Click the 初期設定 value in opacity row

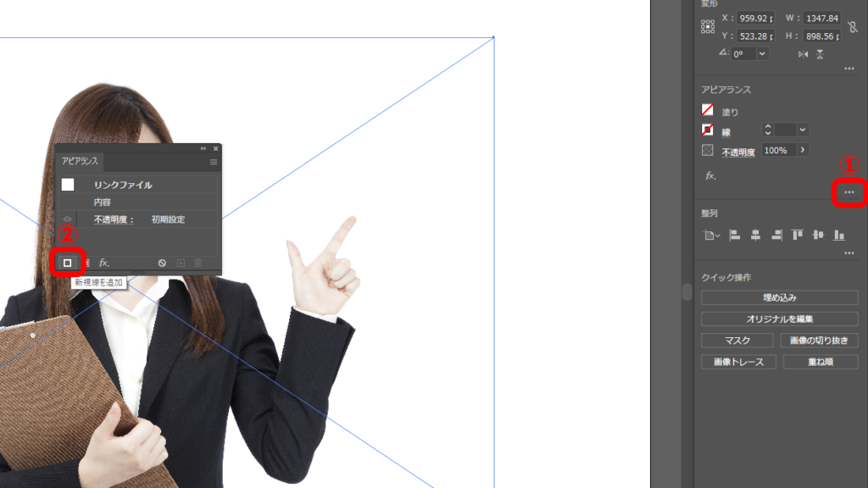point(169,219)
